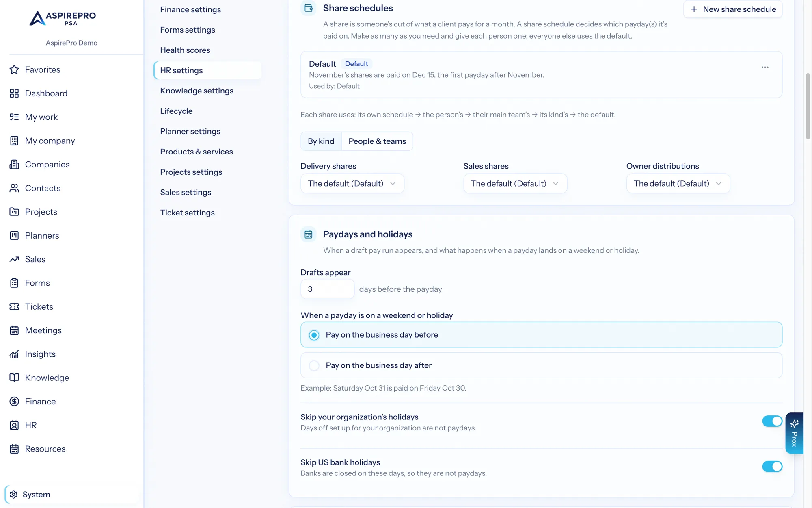This screenshot has width=812, height=508.
Task: Click the Forms clipboard icon
Action: click(14, 283)
